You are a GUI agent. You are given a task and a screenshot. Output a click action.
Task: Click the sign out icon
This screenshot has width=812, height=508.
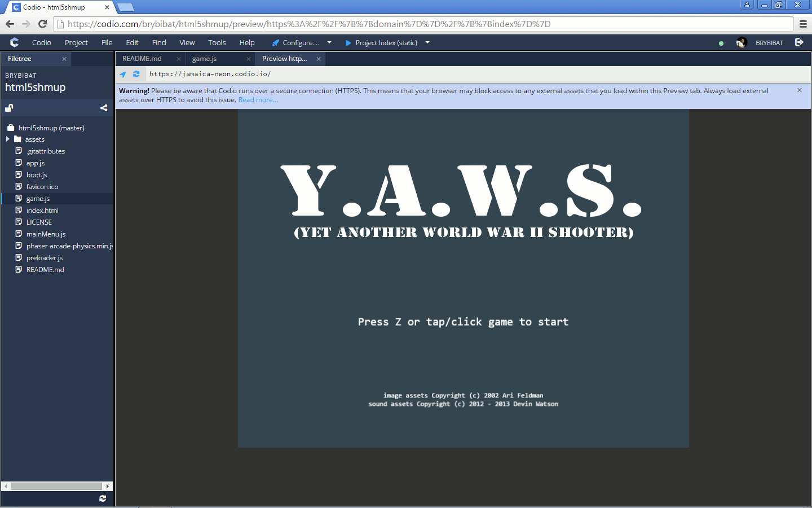[x=799, y=42]
